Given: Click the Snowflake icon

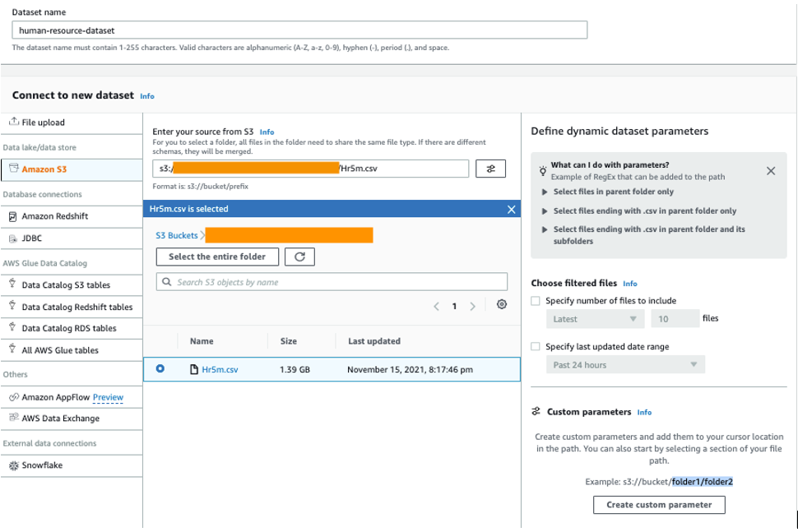Looking at the screenshot, I should tap(14, 465).
